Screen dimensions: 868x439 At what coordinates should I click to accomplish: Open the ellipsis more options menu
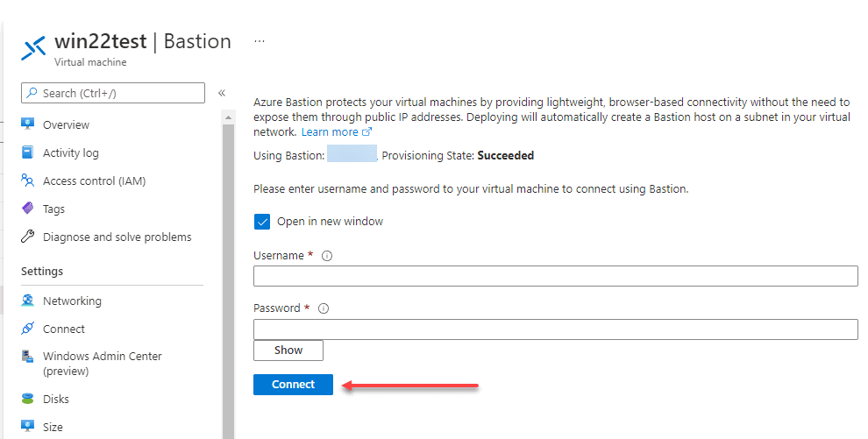tap(260, 41)
